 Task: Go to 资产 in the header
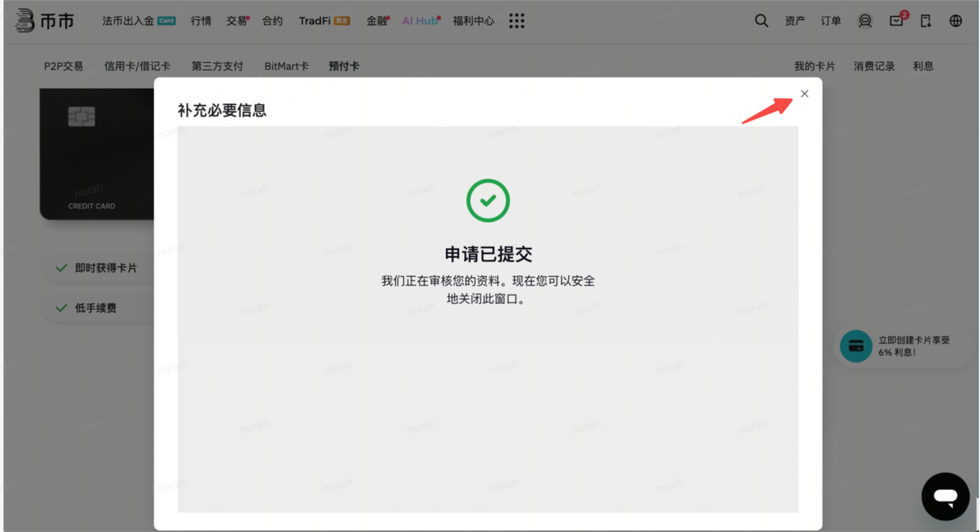point(795,21)
